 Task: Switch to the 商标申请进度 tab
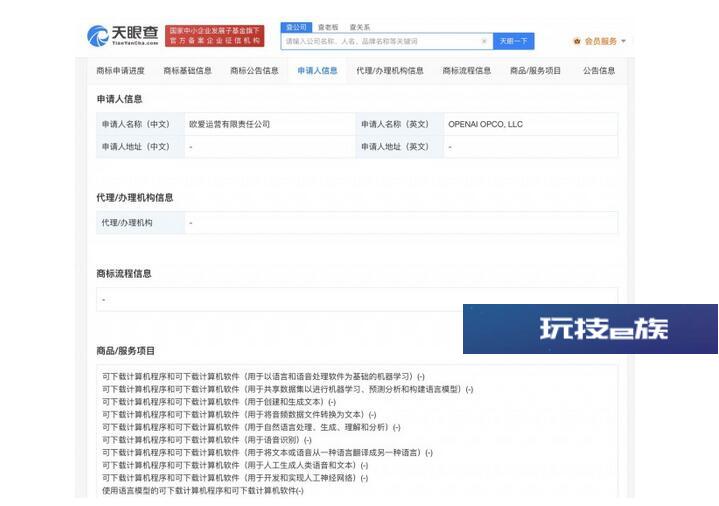[121, 71]
